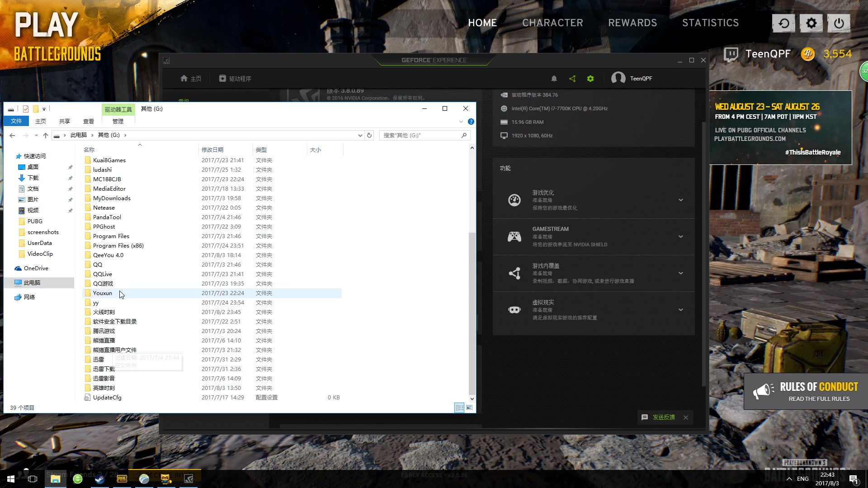Click the notification bell icon
This screenshot has width=868, height=488.
coord(554,78)
